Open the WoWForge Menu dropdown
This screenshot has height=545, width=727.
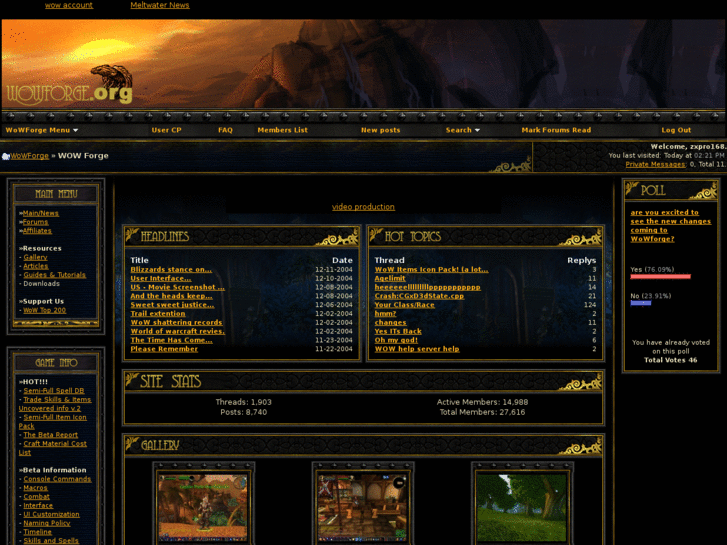click(42, 130)
